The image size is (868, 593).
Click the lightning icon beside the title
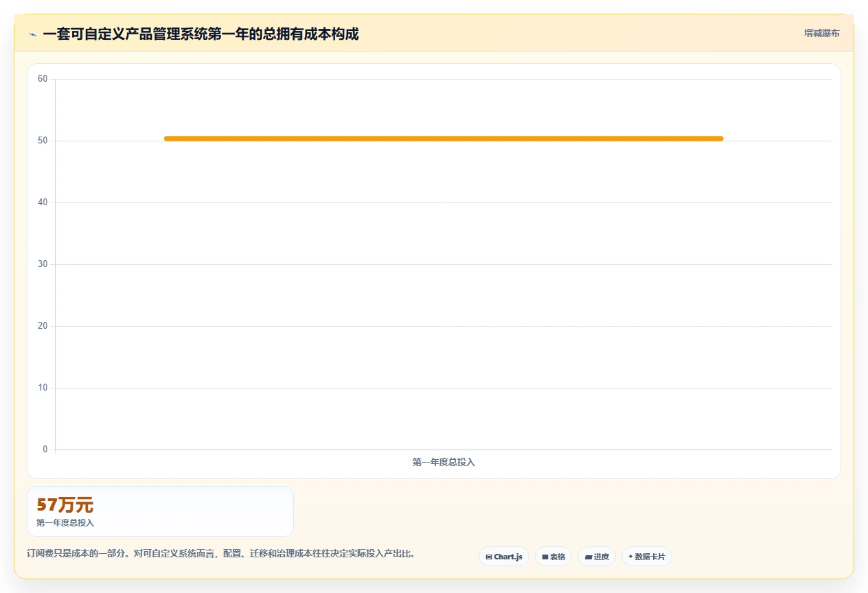coord(32,34)
